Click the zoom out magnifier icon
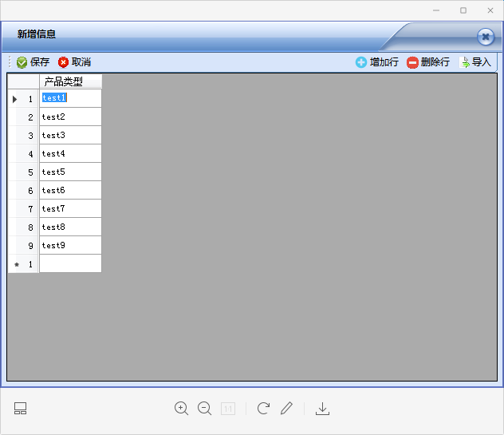Image resolution: width=504 pixels, height=435 pixels. [x=204, y=409]
